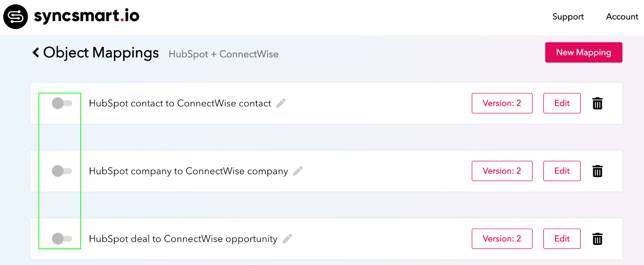
Task: Create a New Mapping
Action: click(x=583, y=53)
